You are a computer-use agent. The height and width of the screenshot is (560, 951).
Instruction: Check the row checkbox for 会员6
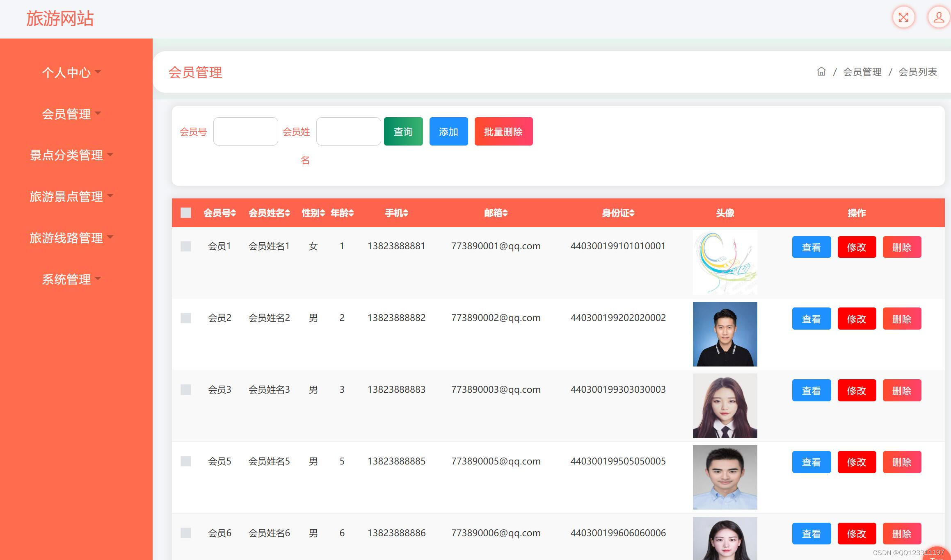tap(186, 533)
